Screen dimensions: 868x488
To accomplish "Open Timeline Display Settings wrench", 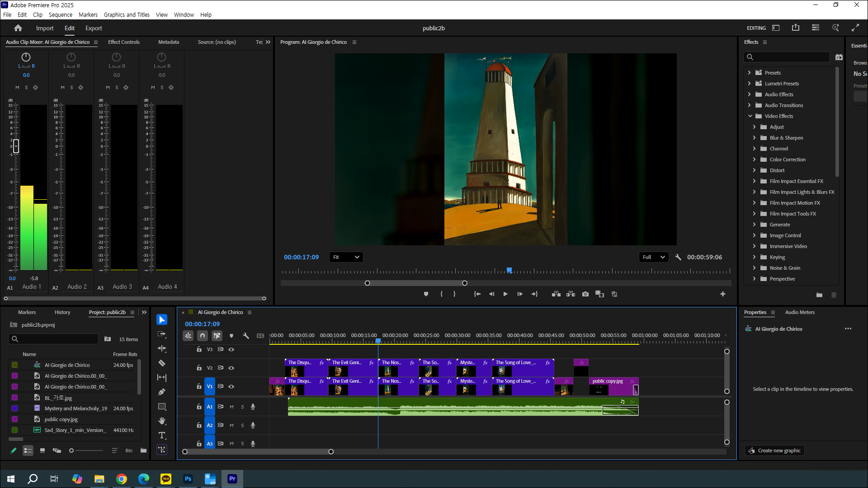I will [246, 336].
